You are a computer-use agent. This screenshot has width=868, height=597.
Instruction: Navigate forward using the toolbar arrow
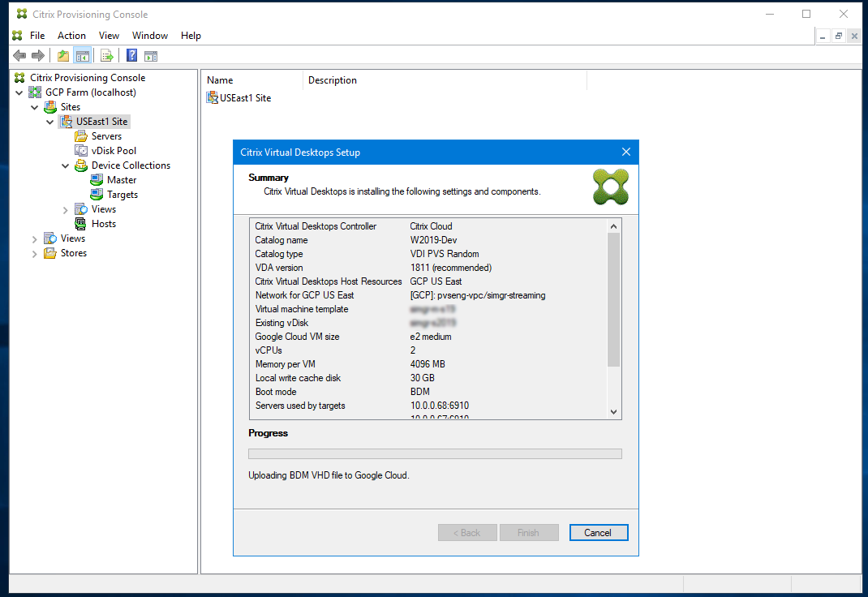click(x=37, y=55)
